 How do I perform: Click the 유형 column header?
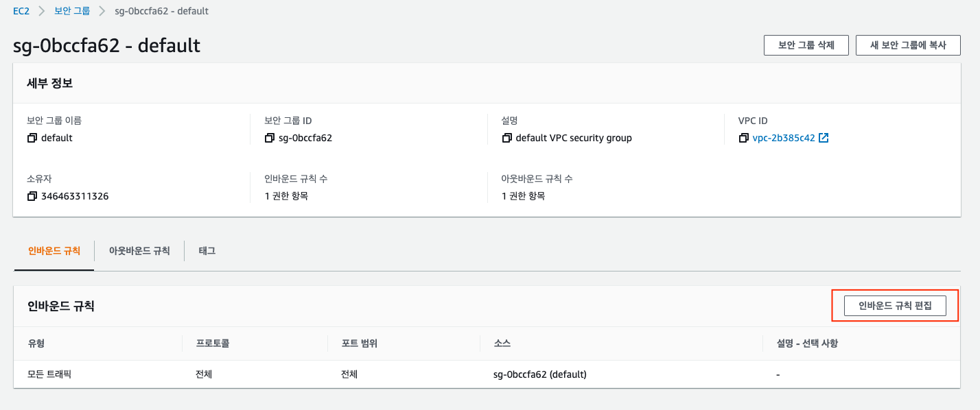point(36,343)
